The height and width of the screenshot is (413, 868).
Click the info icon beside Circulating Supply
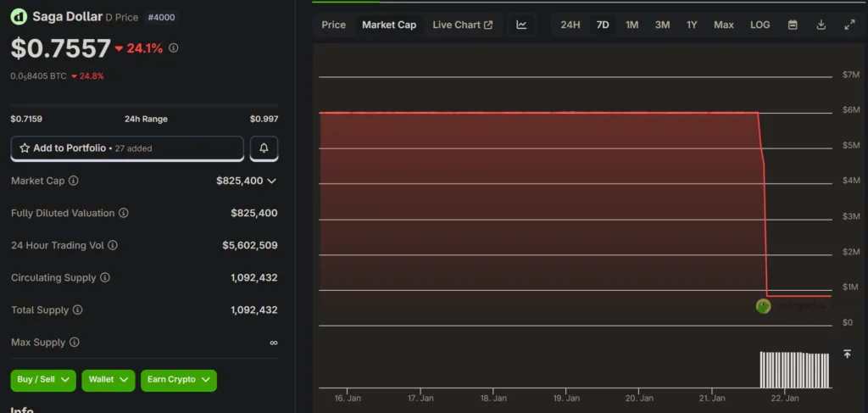(104, 277)
